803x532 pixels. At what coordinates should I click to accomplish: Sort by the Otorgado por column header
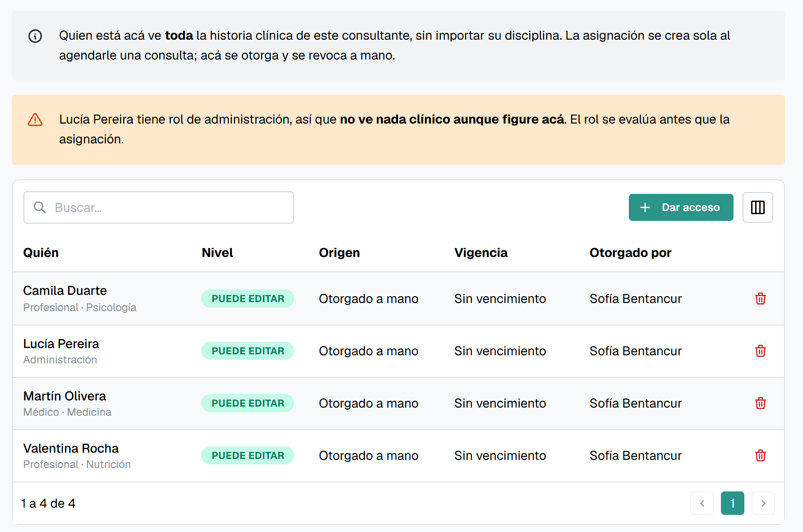coord(630,252)
